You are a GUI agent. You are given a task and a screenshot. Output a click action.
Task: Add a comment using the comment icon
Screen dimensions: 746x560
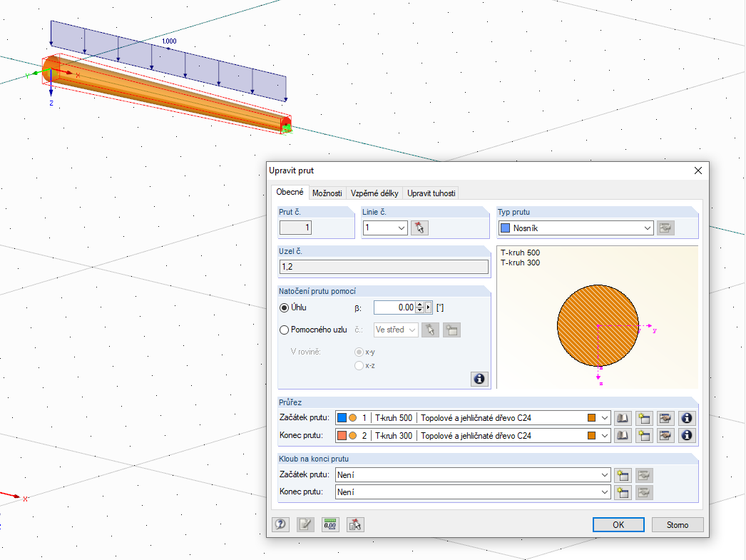[305, 524]
